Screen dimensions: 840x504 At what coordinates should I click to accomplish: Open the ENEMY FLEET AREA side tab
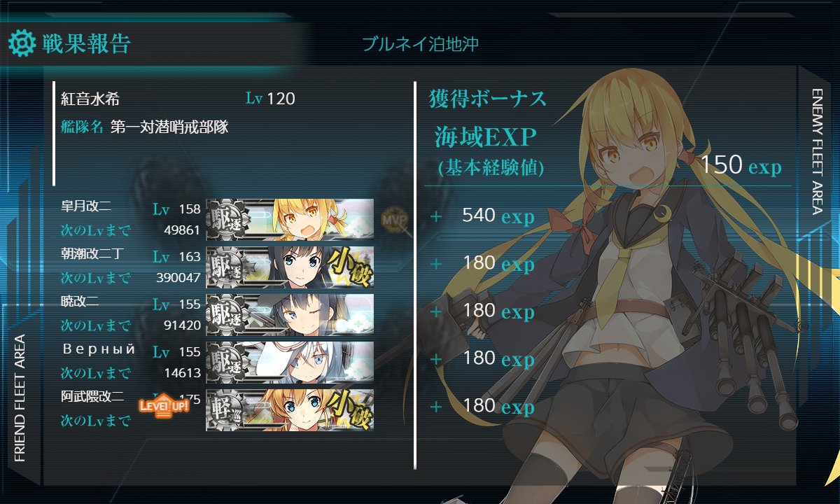(x=817, y=151)
